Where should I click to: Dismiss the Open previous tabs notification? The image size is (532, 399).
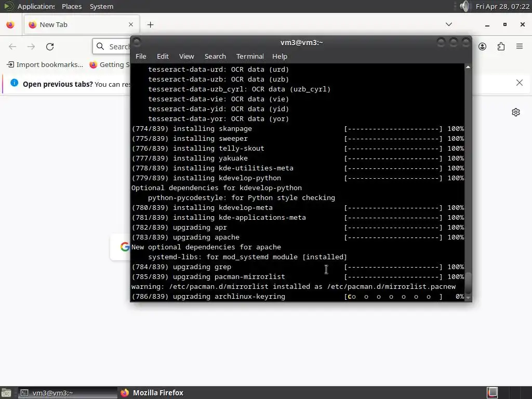click(x=520, y=83)
